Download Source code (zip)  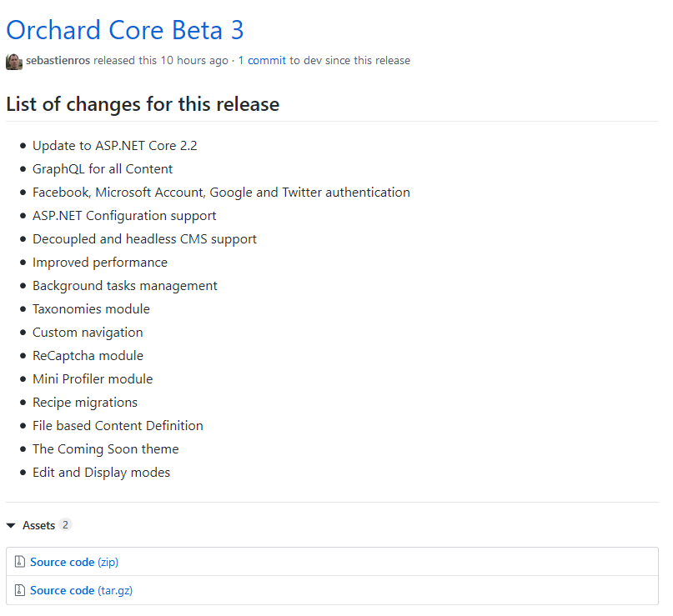(74, 562)
